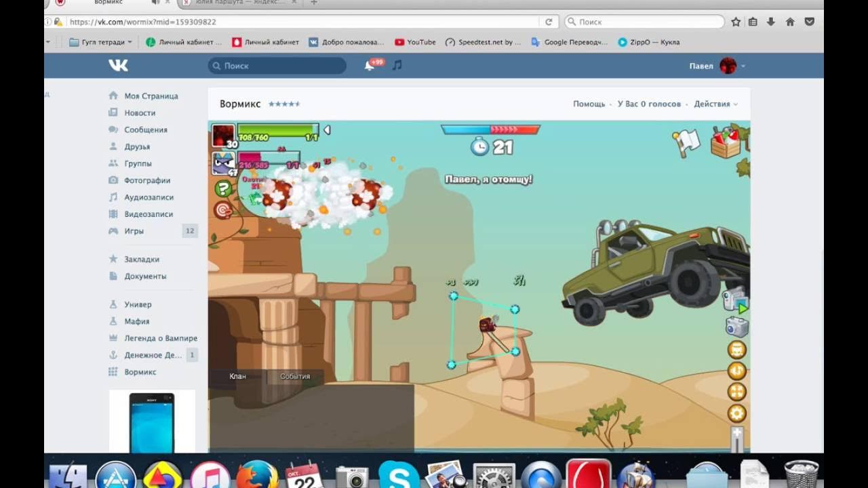Open Павел profile dropdown menu
868x488 pixels.
point(717,66)
